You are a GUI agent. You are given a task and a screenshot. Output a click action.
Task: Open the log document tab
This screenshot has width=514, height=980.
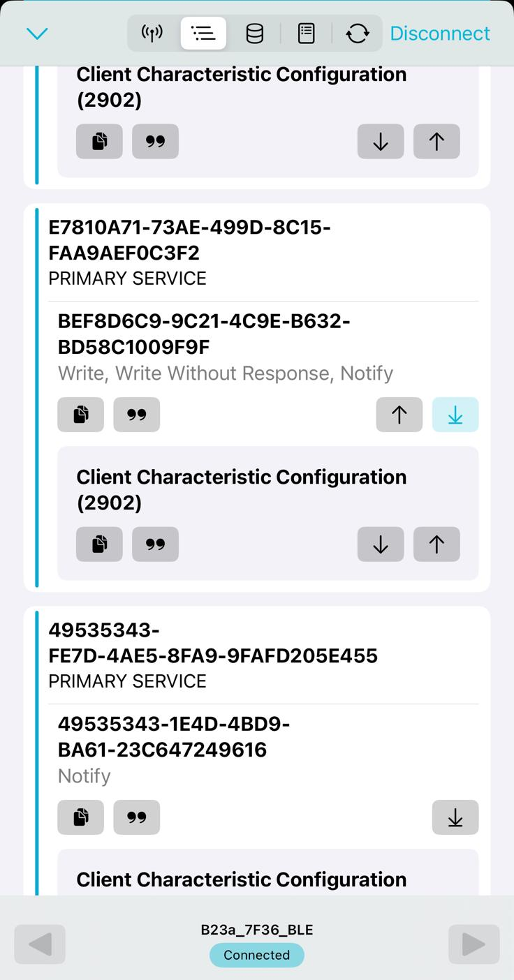click(306, 34)
